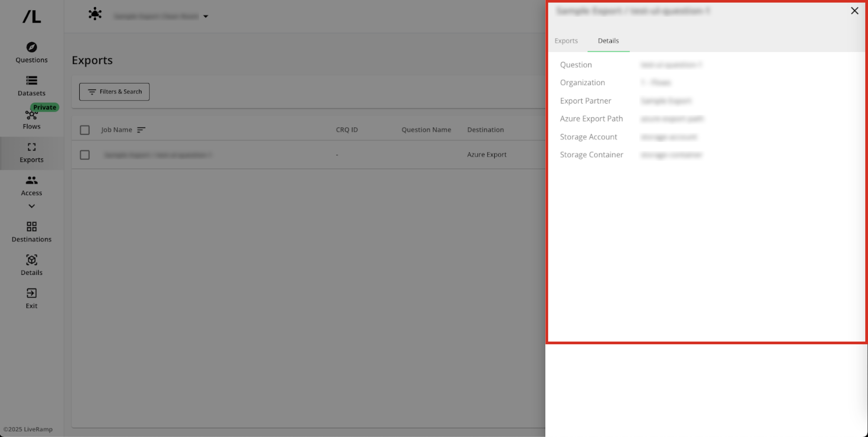Click the Exit icon in sidebar
868x437 pixels.
[32, 293]
